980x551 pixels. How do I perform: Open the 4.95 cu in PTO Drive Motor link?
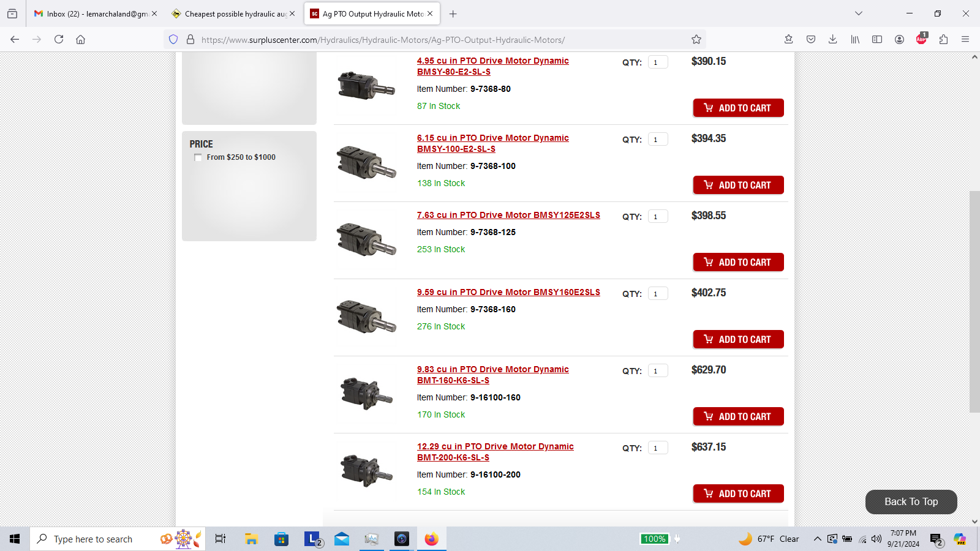coord(493,66)
